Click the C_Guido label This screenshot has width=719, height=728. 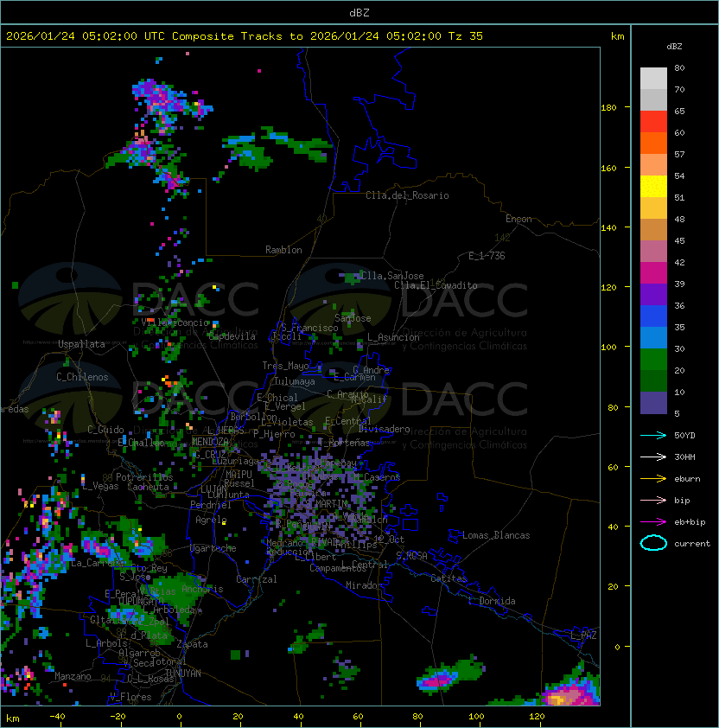(x=105, y=430)
